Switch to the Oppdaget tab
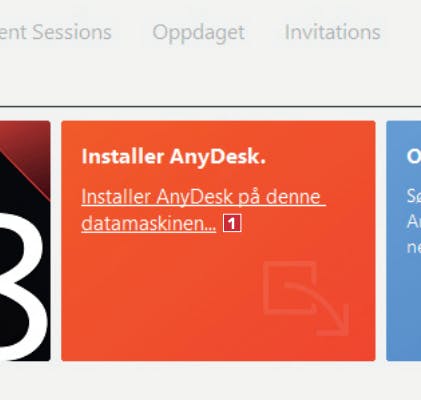This screenshot has height=400, width=421. 199,33
